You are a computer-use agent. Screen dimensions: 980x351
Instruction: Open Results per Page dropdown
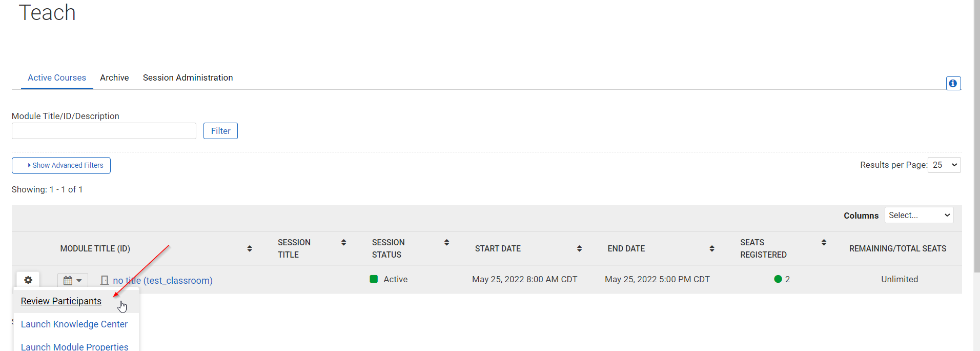coord(944,165)
